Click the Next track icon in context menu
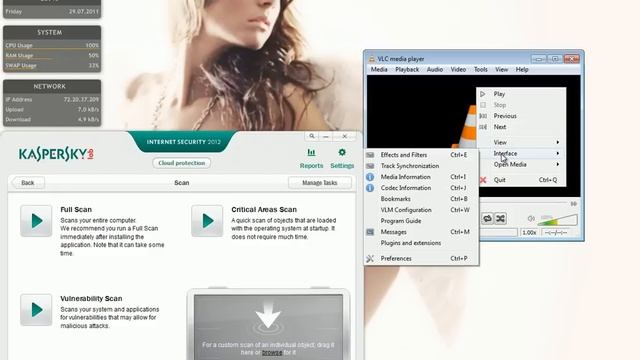Viewport: 640px width, 360px height. 483,127
